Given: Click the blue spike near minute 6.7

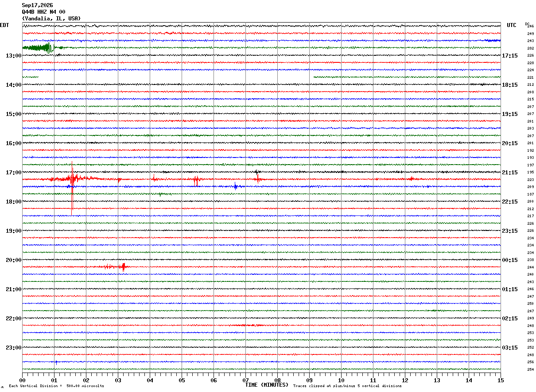Looking at the screenshot, I should [x=236, y=186].
